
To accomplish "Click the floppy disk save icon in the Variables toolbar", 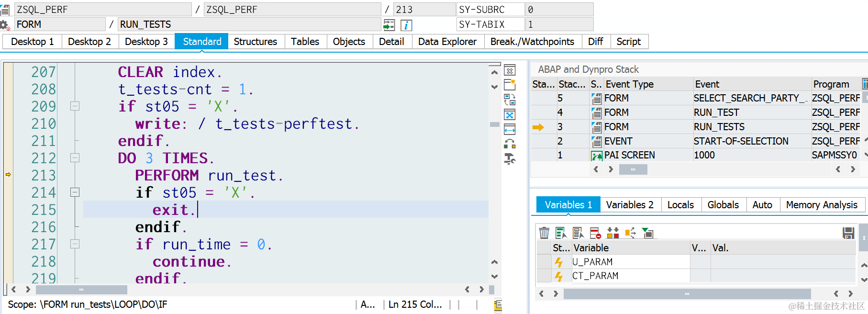I will 848,233.
